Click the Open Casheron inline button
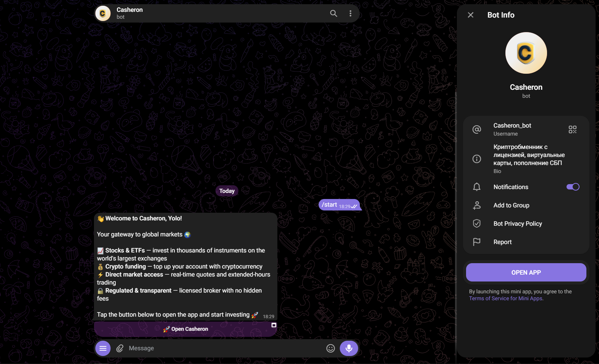 pos(186,329)
